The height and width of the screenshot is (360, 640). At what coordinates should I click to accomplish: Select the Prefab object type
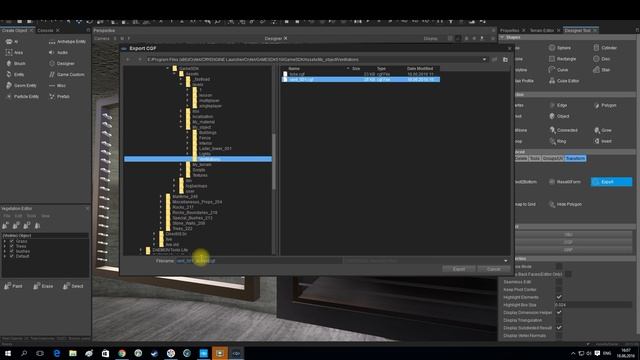pyautogui.click(x=59, y=97)
